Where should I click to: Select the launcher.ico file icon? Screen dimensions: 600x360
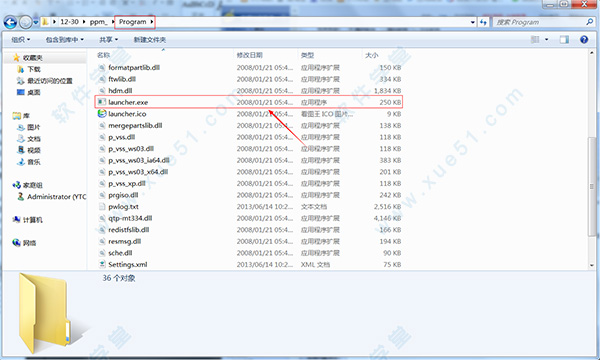coord(102,114)
